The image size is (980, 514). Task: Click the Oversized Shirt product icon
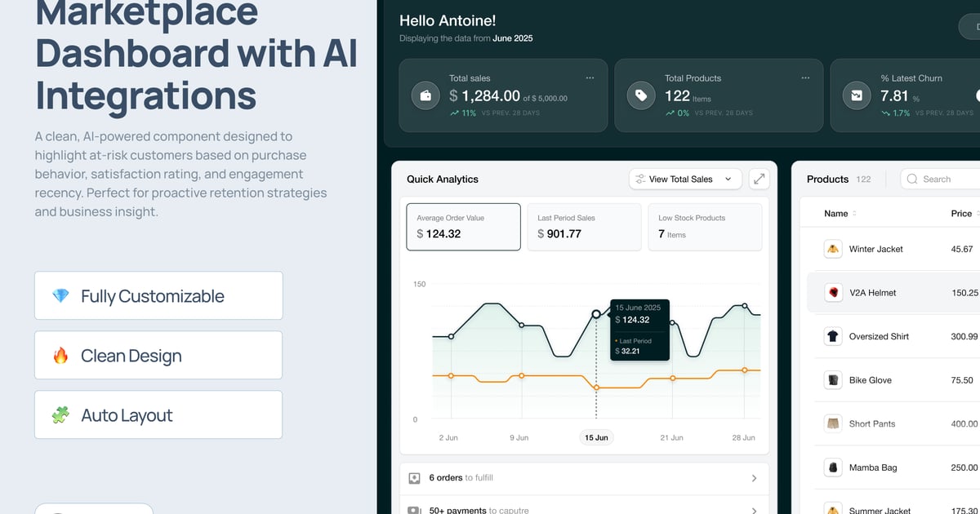(x=832, y=336)
